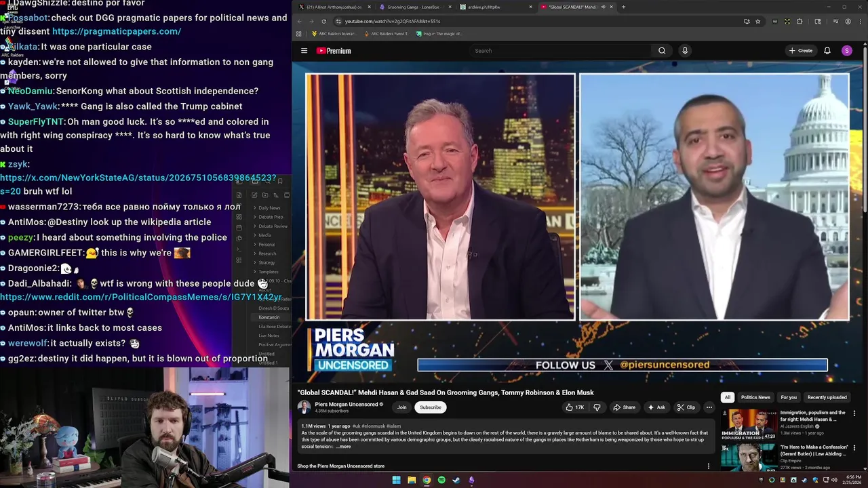Click into the YouTube Search field
This screenshot has height=488, width=868.
pyautogui.click(x=559, y=51)
